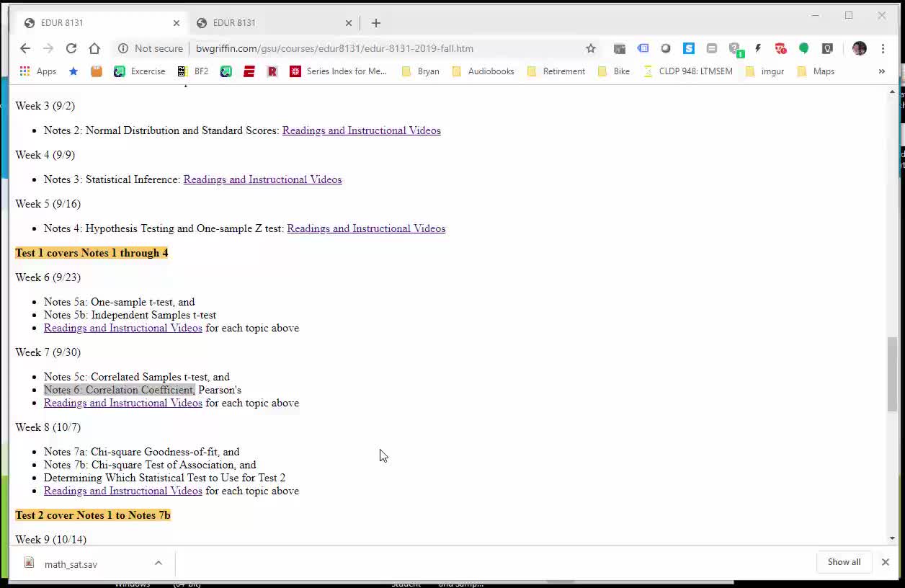Open the Chrome three-dot menu
The height and width of the screenshot is (588, 905).
(x=883, y=48)
